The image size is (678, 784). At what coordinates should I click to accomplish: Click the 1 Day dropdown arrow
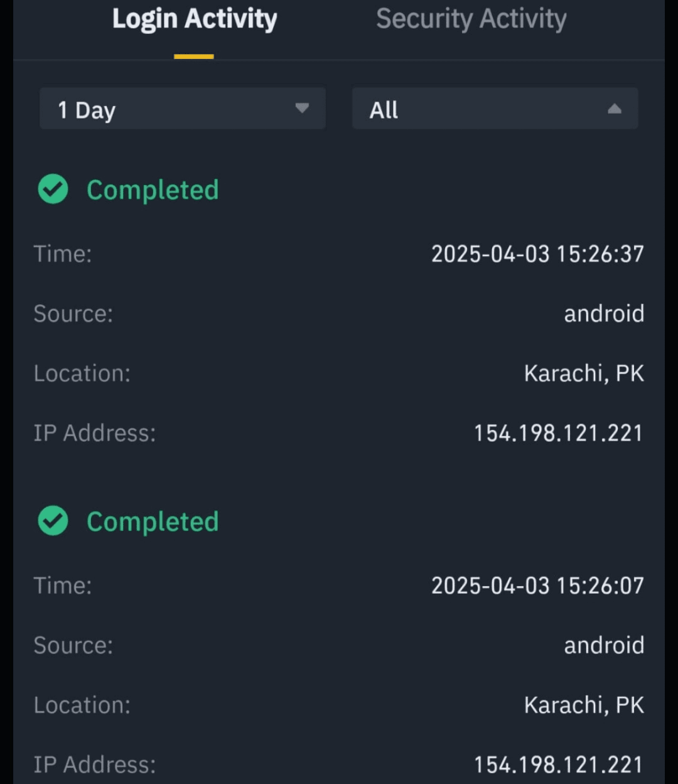tap(302, 109)
